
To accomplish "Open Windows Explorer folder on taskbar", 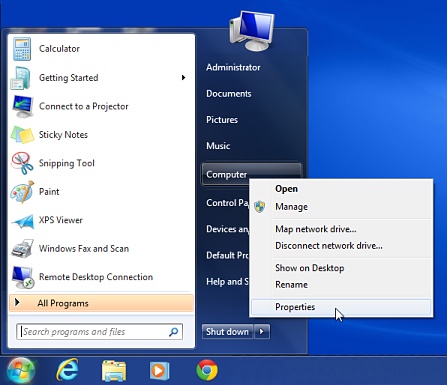I will click(x=114, y=371).
